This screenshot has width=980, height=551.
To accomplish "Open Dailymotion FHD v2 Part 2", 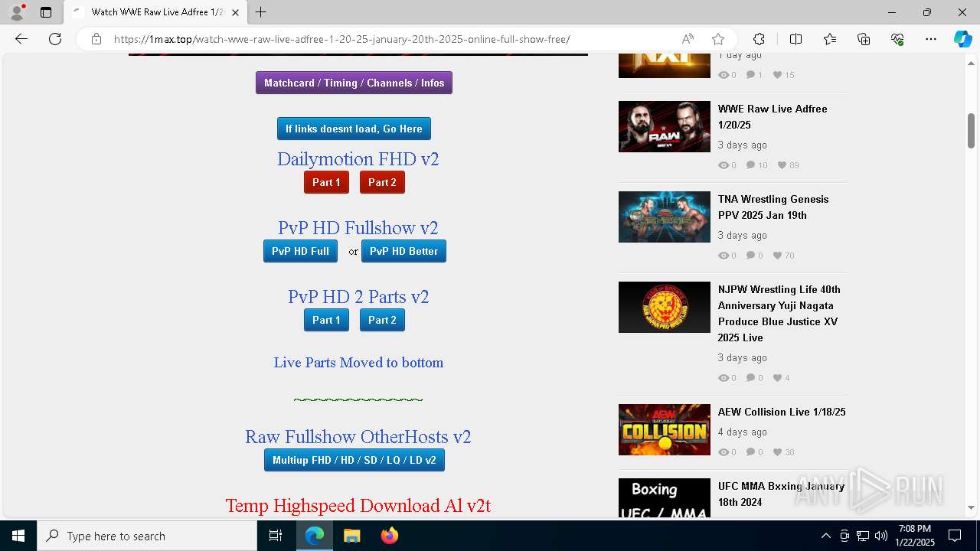I will click(382, 182).
